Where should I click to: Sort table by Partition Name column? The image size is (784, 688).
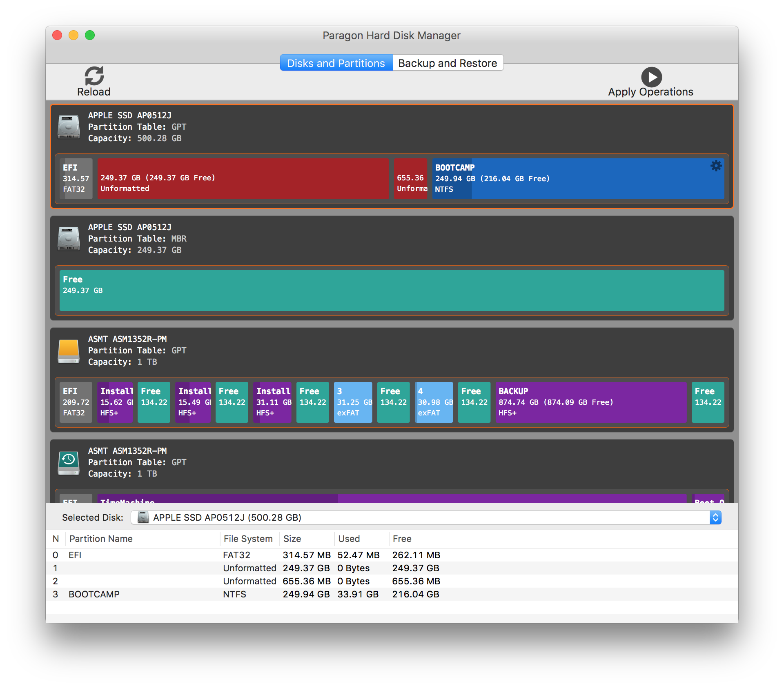point(143,539)
